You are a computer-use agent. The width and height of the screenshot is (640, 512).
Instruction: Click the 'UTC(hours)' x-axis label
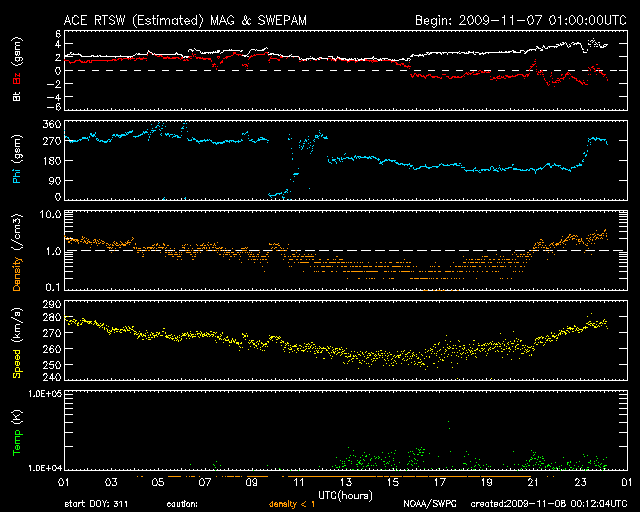pos(345,496)
